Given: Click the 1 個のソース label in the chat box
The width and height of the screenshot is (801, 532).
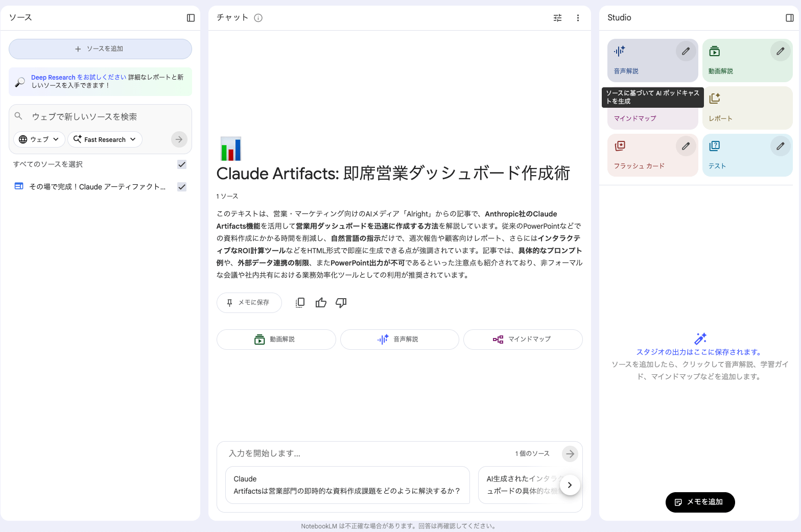Looking at the screenshot, I should pos(532,453).
